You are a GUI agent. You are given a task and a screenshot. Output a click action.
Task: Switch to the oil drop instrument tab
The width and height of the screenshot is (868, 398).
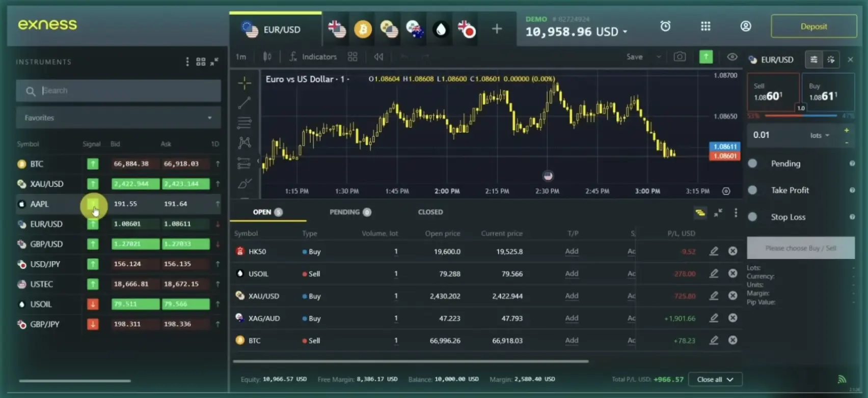tap(441, 30)
